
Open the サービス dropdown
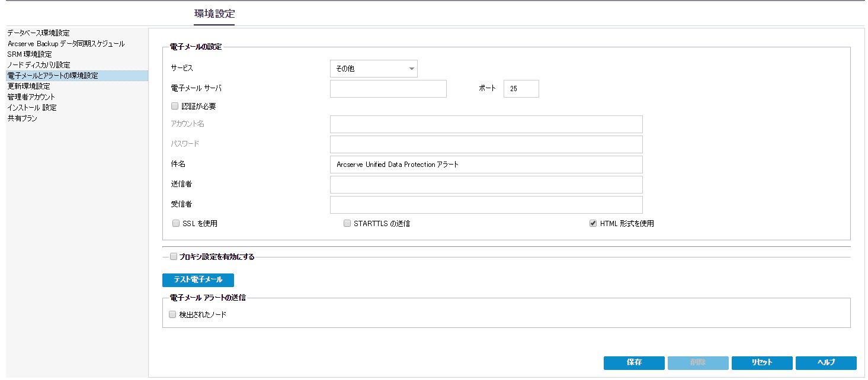click(x=373, y=69)
